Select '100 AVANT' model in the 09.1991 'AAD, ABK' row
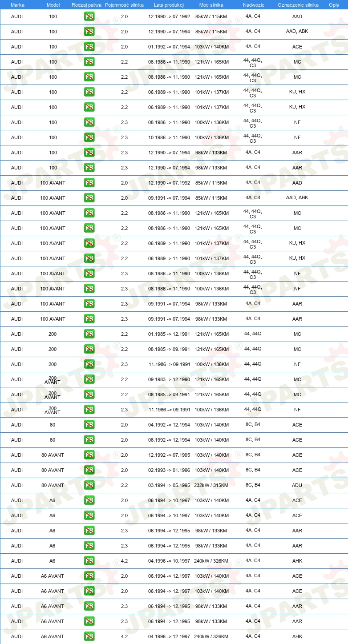Image resolution: width=348 pixels, height=644 pixels. (x=53, y=198)
